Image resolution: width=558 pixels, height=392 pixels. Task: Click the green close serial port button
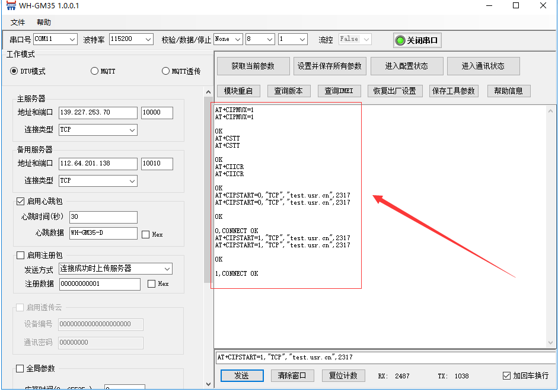click(417, 40)
